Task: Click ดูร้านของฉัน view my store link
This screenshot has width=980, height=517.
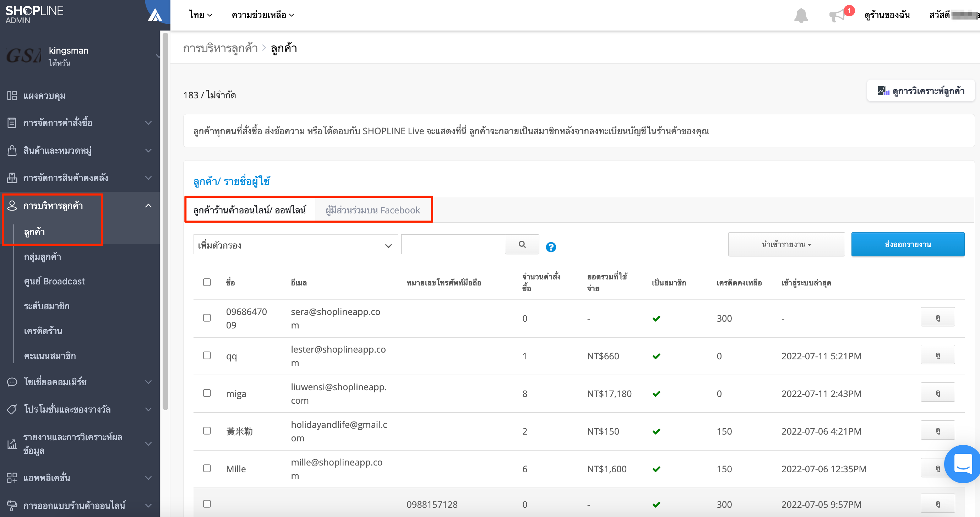Action: point(887,15)
